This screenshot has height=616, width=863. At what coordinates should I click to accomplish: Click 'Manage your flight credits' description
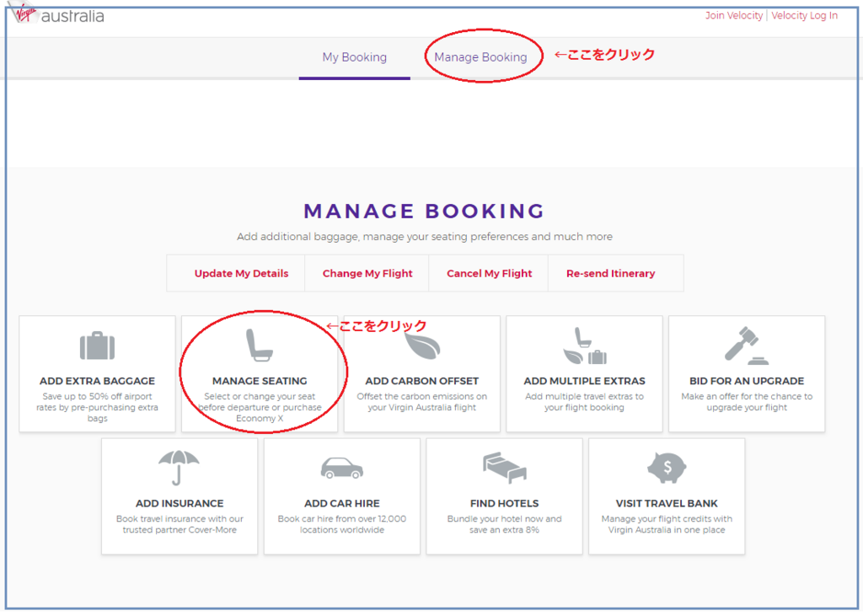coord(667,525)
